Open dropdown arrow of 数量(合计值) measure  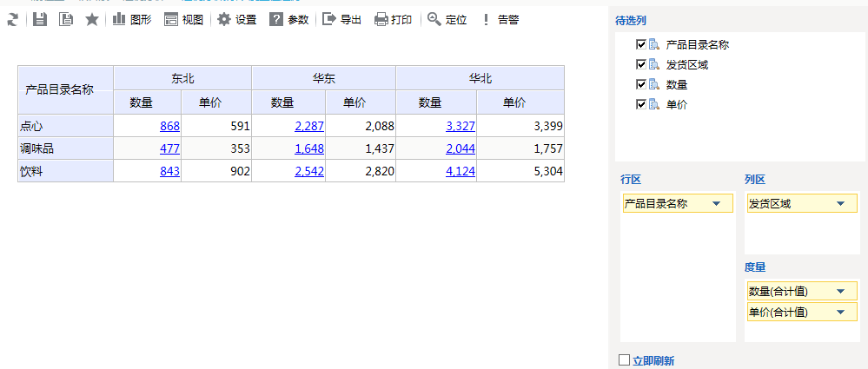pyautogui.click(x=840, y=291)
